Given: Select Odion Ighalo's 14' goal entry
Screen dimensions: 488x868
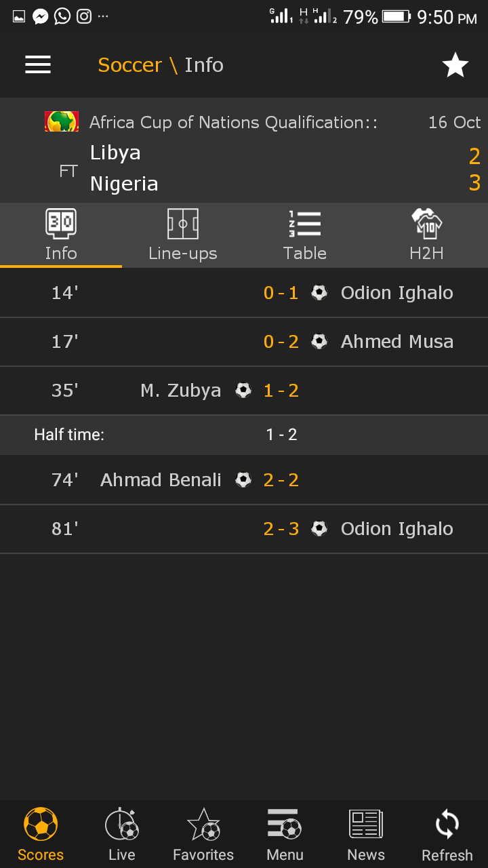Looking at the screenshot, I should coord(244,293).
